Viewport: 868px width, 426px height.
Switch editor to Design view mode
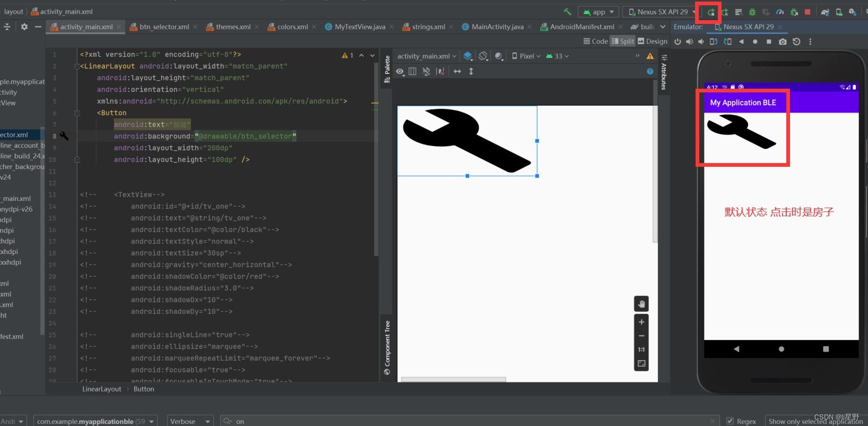[653, 41]
